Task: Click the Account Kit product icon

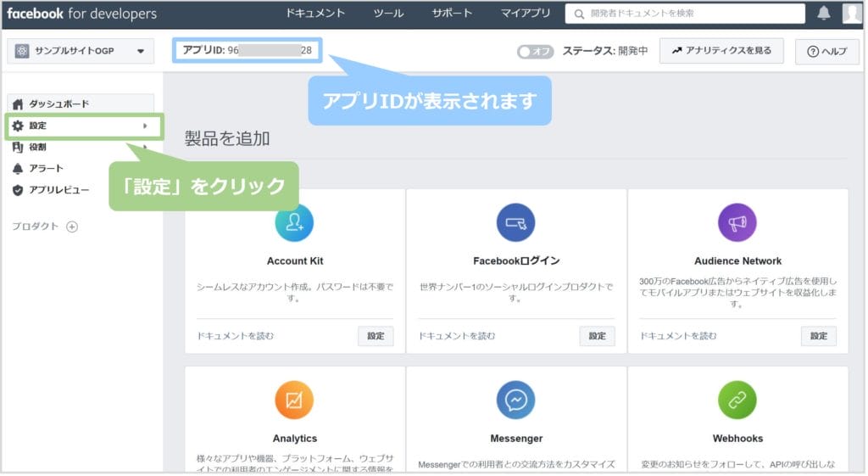Action: pos(294,223)
